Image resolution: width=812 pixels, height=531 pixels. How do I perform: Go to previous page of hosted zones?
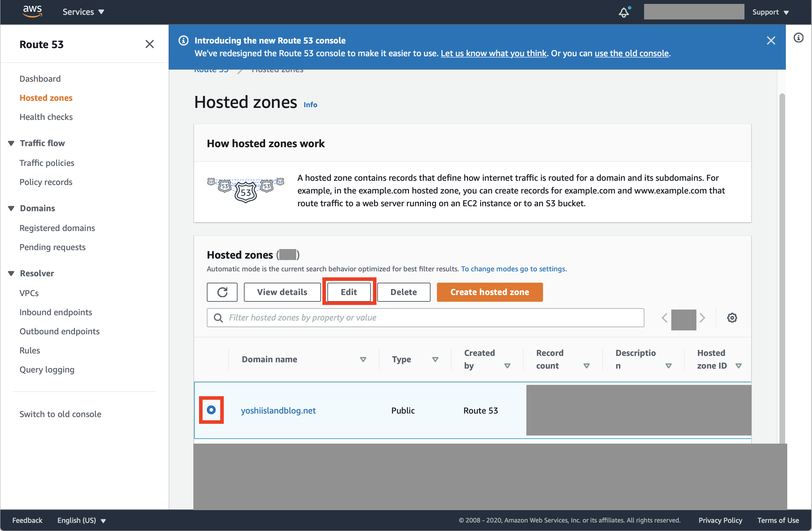tap(665, 318)
